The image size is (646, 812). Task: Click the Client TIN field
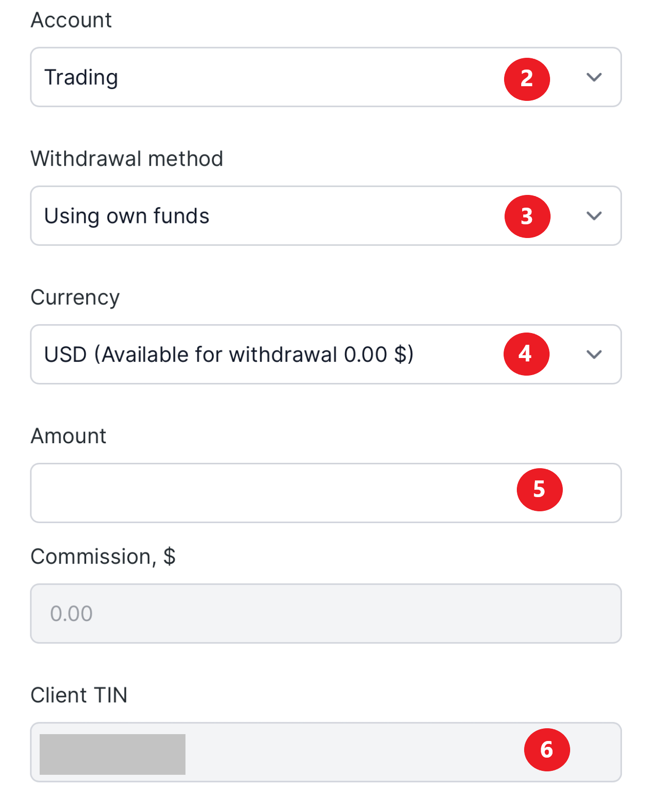coord(343,752)
